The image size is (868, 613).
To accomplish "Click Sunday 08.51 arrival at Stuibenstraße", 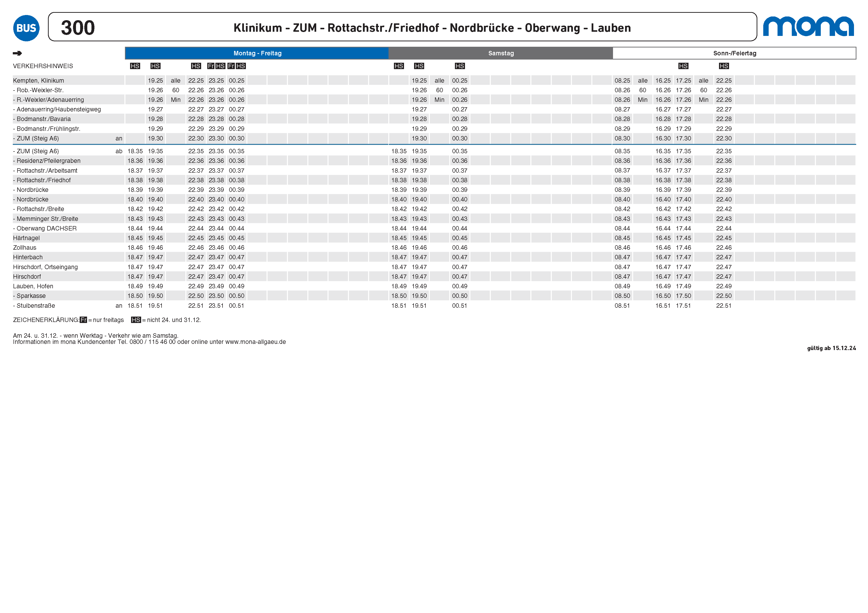I will pos(622,306).
